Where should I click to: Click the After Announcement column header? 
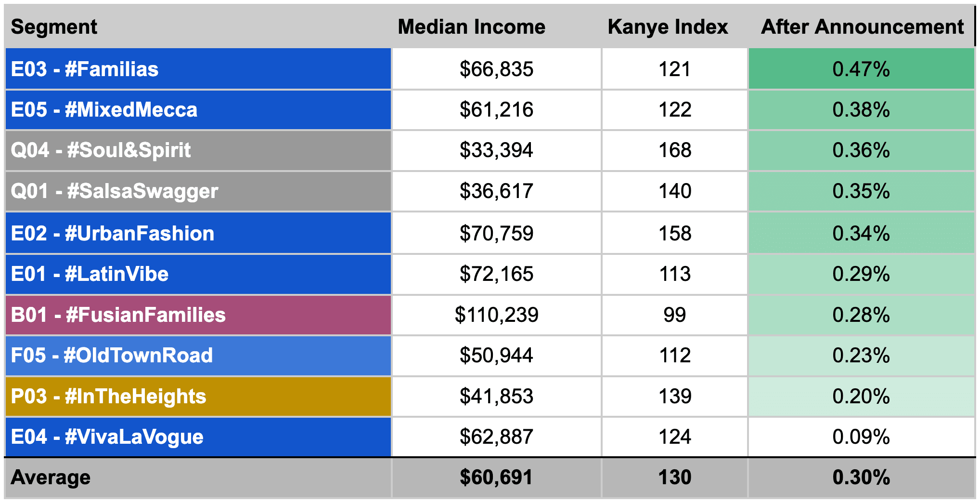(862, 27)
